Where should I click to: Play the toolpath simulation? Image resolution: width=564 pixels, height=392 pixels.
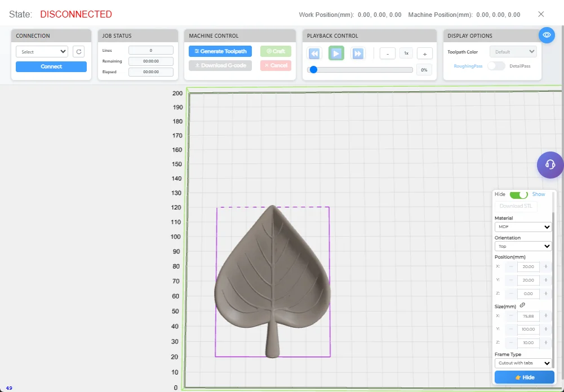point(336,54)
